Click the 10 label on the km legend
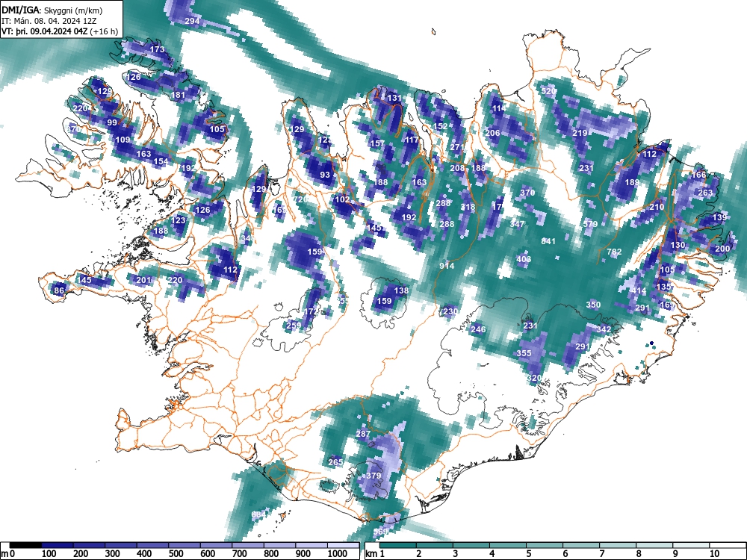This screenshot has height=560, width=747. (x=713, y=553)
